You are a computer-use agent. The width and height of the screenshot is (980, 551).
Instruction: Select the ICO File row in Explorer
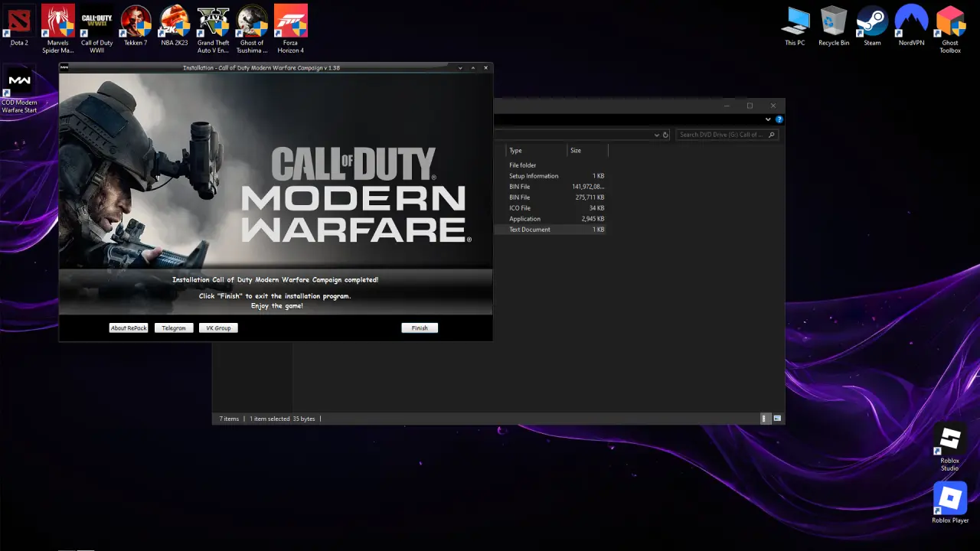[550, 208]
